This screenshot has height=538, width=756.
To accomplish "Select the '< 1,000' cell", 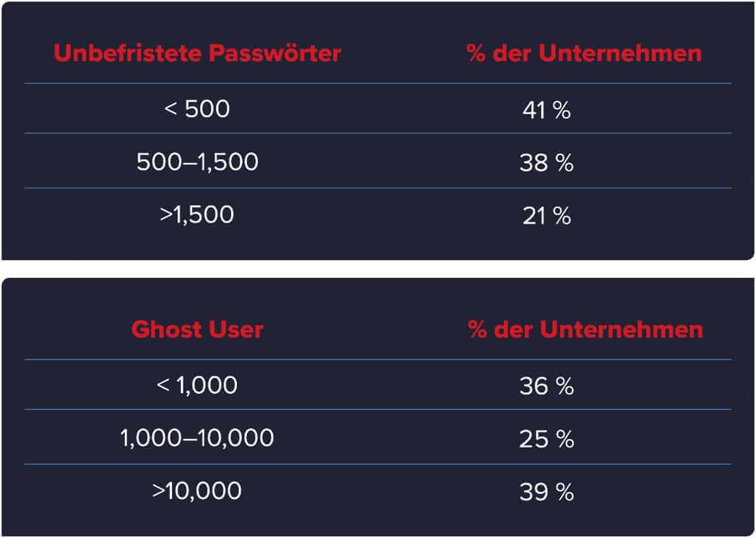I will (197, 385).
